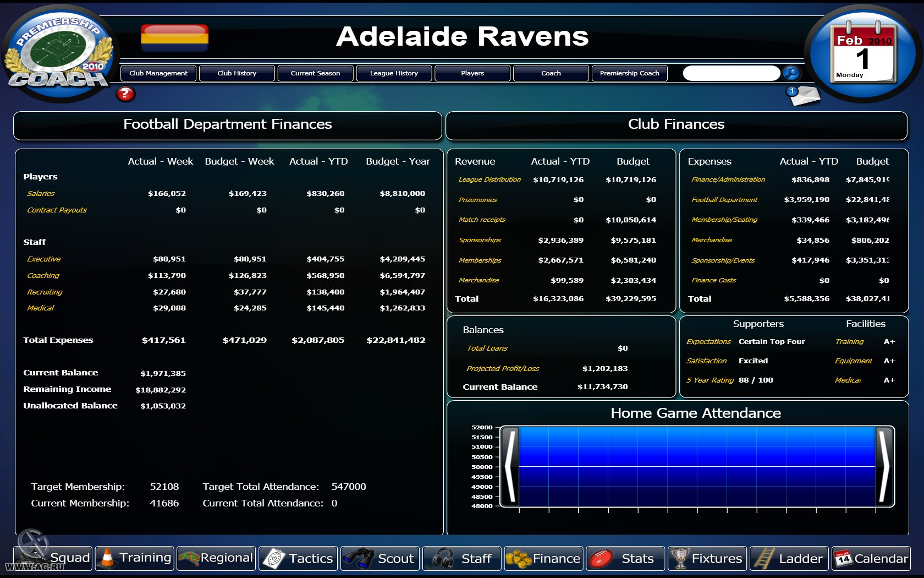Viewport: 924px width, 578px height.
Task: Click the League Distribution revenue label
Action: [490, 179]
